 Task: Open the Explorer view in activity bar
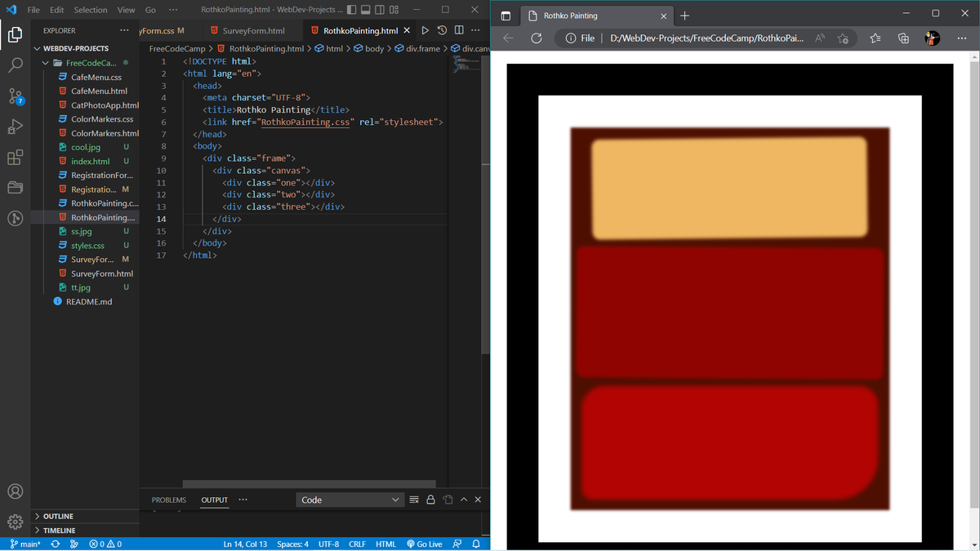pos(15,34)
